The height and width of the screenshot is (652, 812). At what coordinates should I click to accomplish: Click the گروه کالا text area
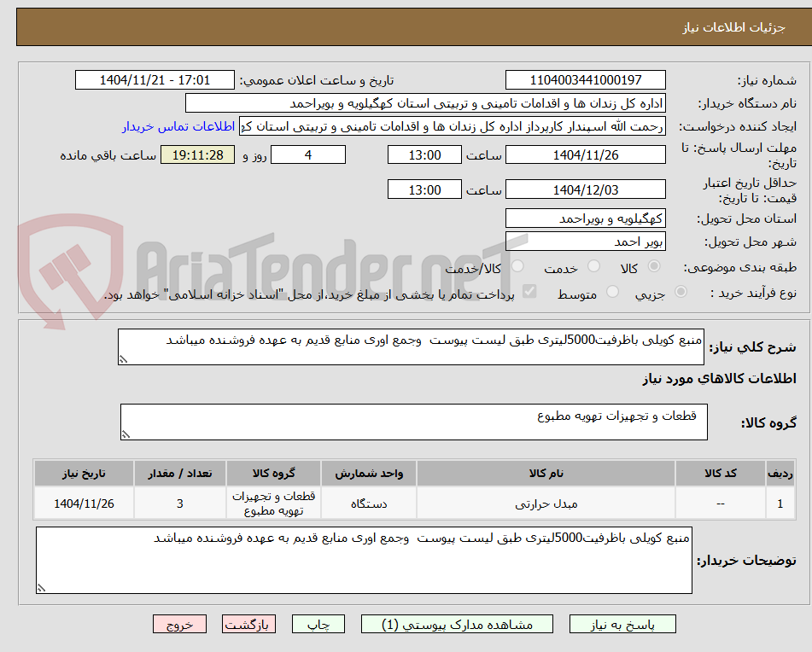[x=414, y=422]
